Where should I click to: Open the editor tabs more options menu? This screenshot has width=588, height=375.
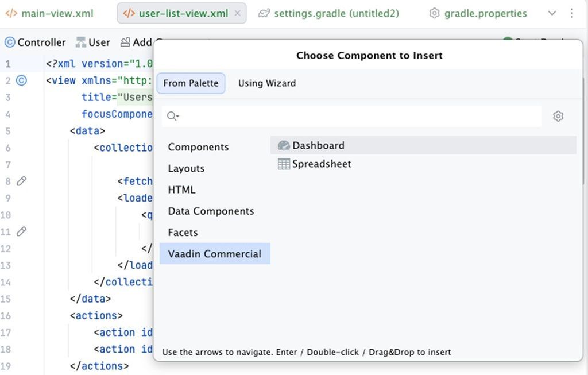572,13
